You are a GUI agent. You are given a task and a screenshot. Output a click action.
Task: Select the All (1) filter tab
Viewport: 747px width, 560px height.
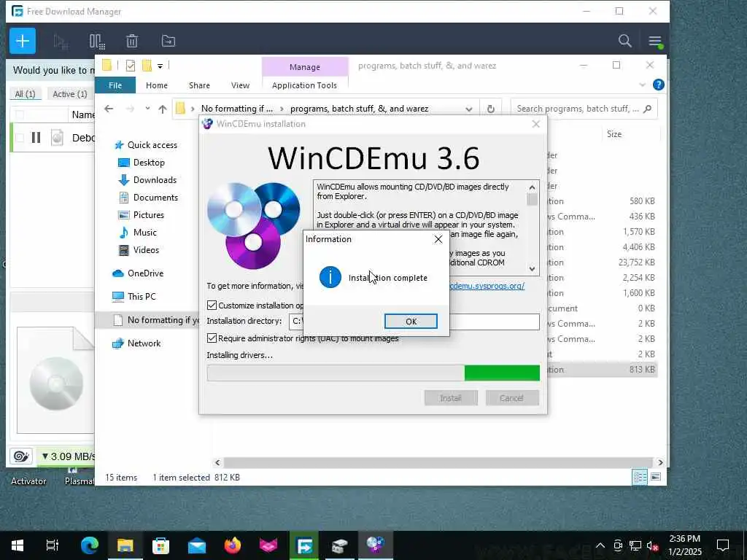pyautogui.click(x=25, y=94)
